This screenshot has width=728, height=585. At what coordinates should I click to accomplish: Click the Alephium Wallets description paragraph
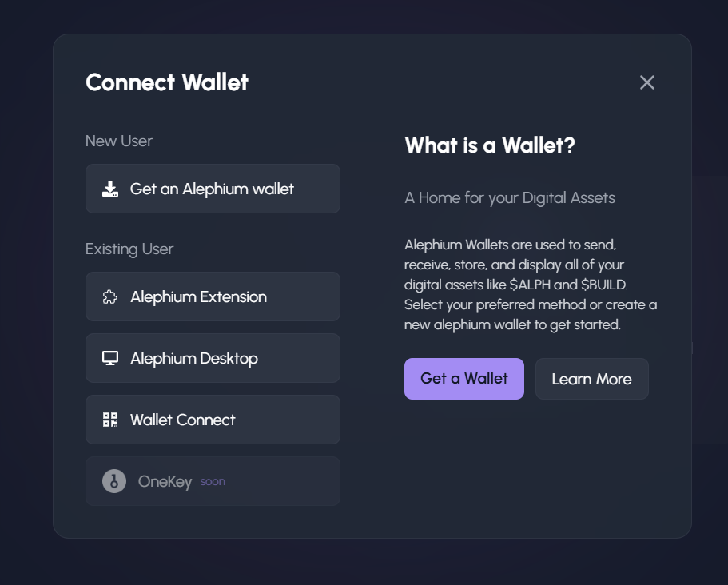click(x=531, y=285)
